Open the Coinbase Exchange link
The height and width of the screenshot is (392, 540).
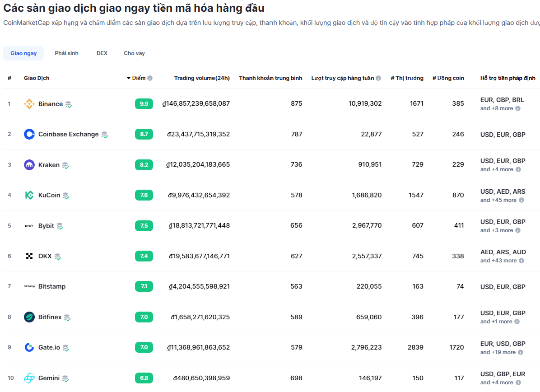[x=69, y=134]
